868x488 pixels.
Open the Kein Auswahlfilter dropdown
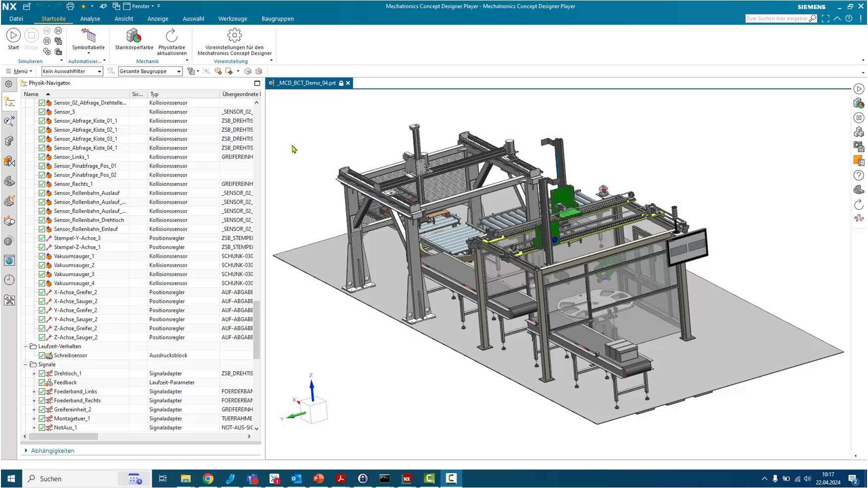click(x=99, y=71)
